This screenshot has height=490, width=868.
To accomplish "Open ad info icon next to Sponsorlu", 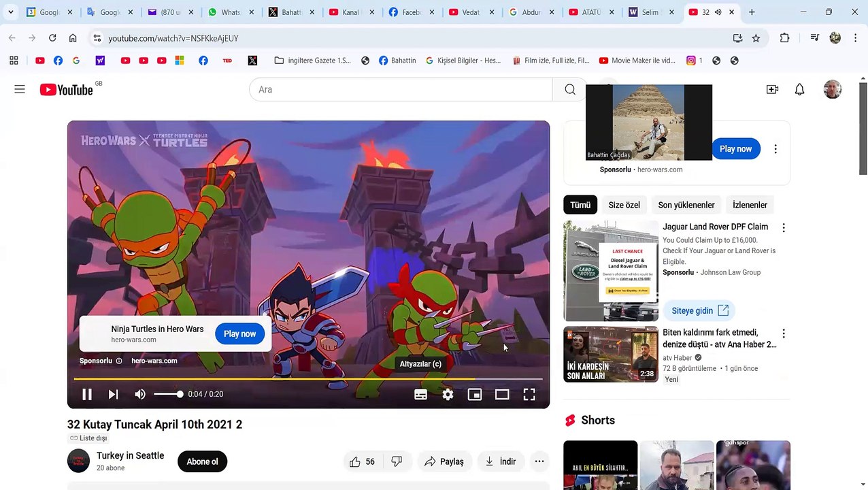I will click(x=119, y=361).
